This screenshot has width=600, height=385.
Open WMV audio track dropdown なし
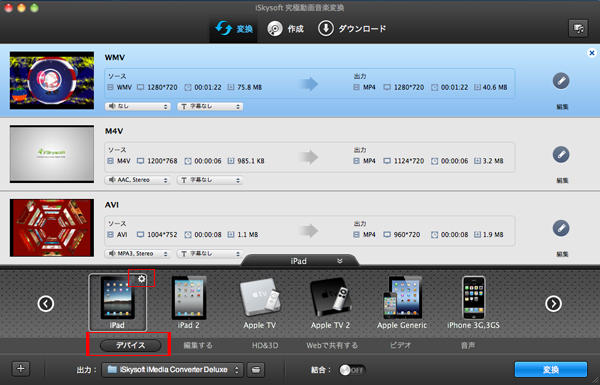(138, 106)
